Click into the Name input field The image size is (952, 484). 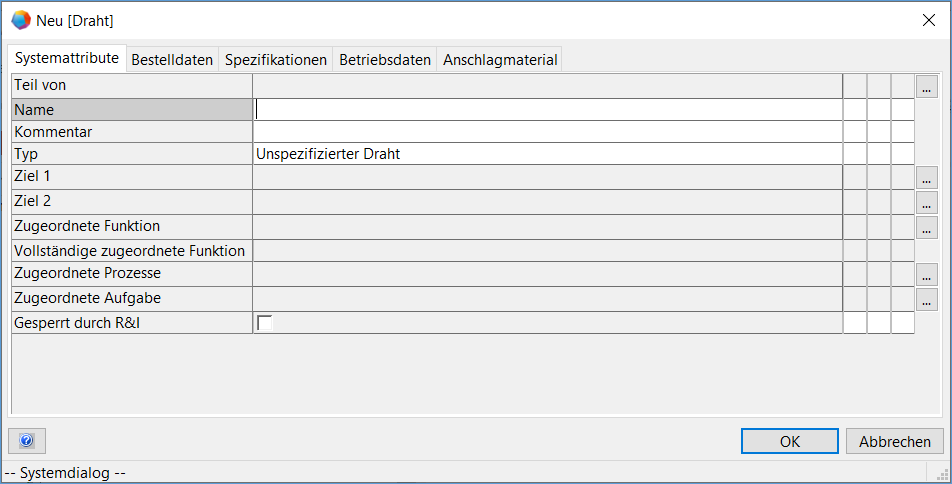point(547,109)
